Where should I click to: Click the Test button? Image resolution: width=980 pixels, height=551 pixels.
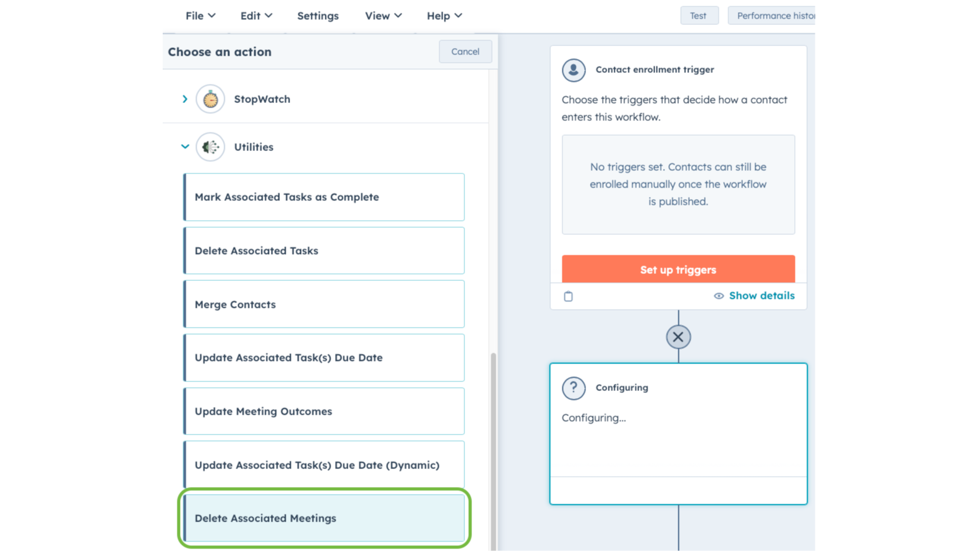(x=699, y=15)
